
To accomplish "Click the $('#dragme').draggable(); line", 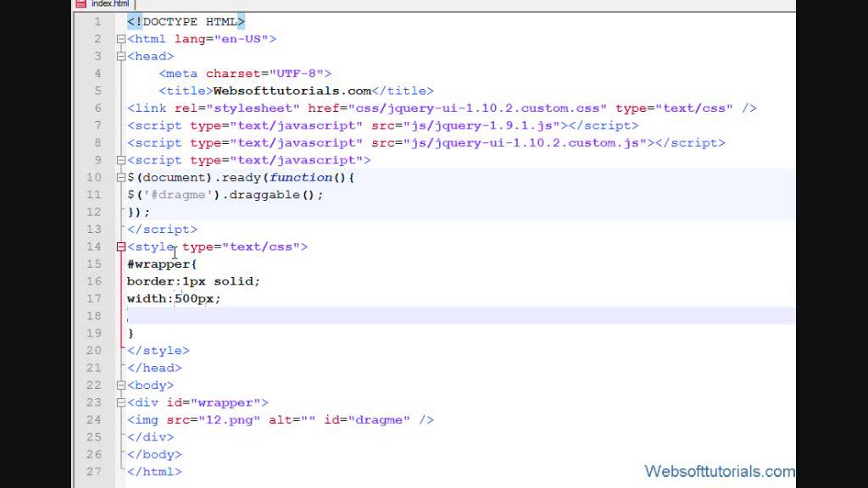I will [x=225, y=195].
